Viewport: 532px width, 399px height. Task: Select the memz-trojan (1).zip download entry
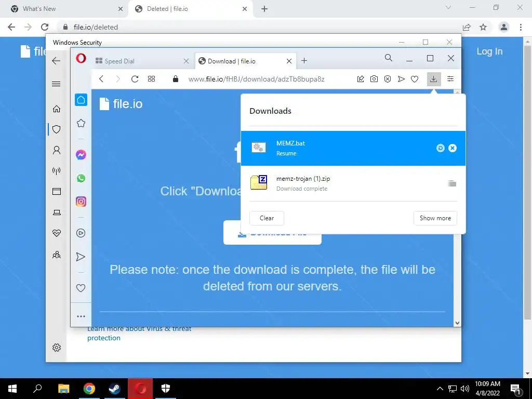pos(353,183)
